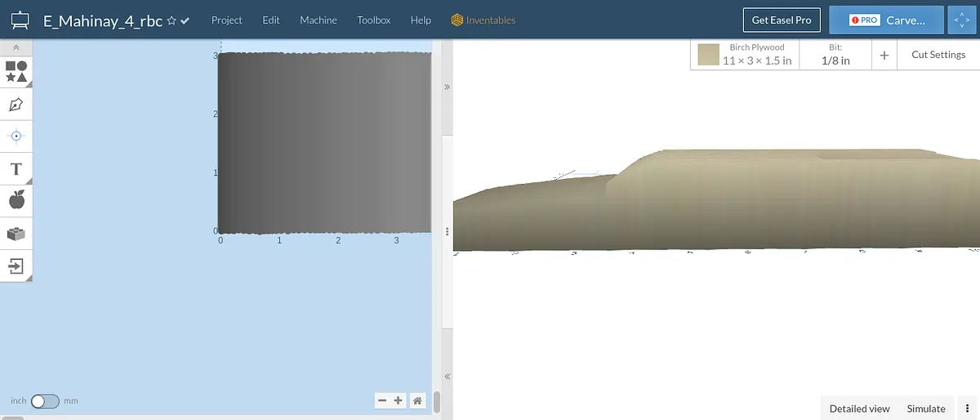Expand the preview pane with top chevron
This screenshot has width=980, height=420.
(x=447, y=87)
